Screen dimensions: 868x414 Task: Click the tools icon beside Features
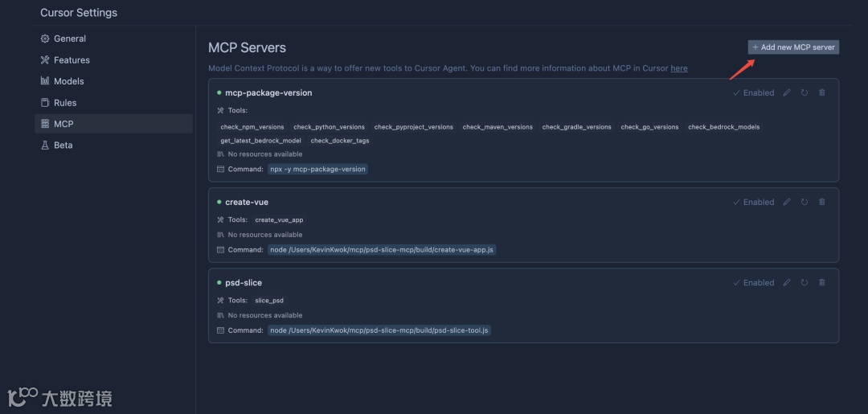[x=45, y=59]
